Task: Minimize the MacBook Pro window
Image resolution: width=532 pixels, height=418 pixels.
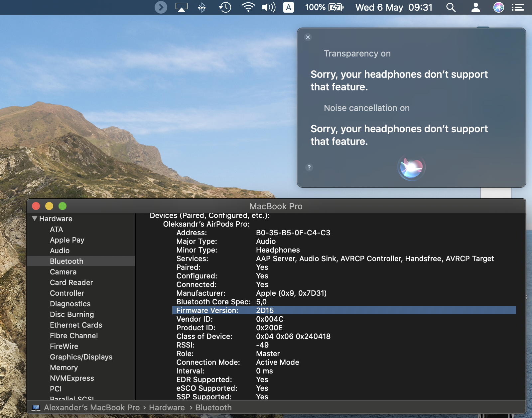Action: pos(49,206)
